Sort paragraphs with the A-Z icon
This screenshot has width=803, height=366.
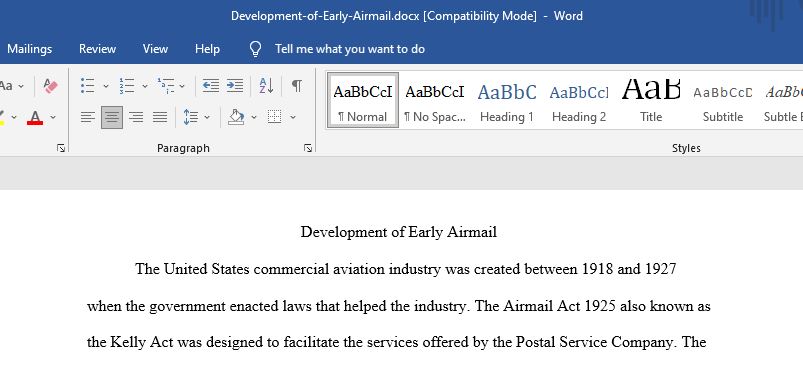click(266, 86)
